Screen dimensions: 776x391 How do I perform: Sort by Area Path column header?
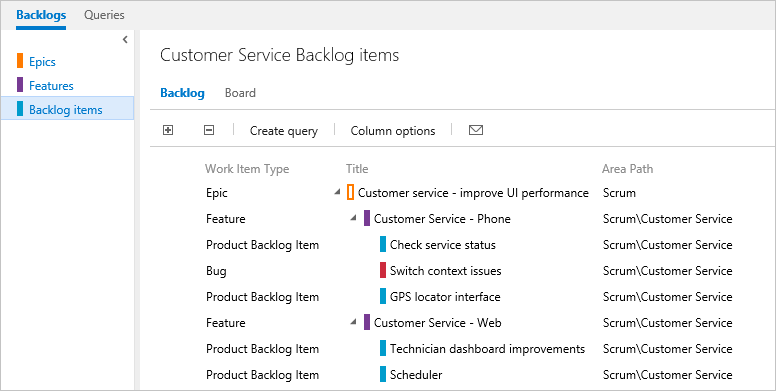[628, 169]
